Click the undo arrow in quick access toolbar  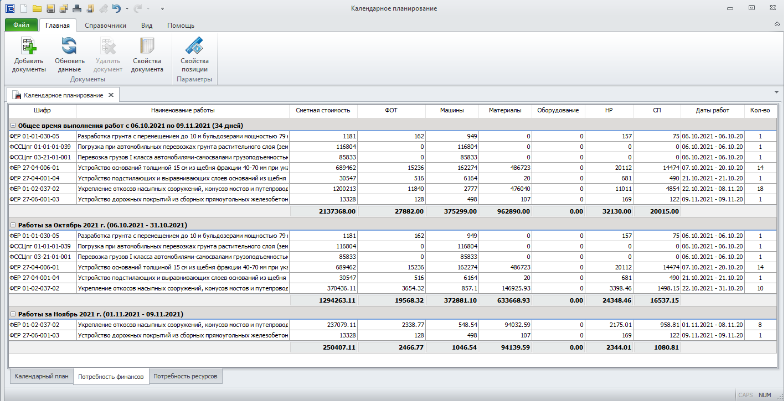point(117,7)
